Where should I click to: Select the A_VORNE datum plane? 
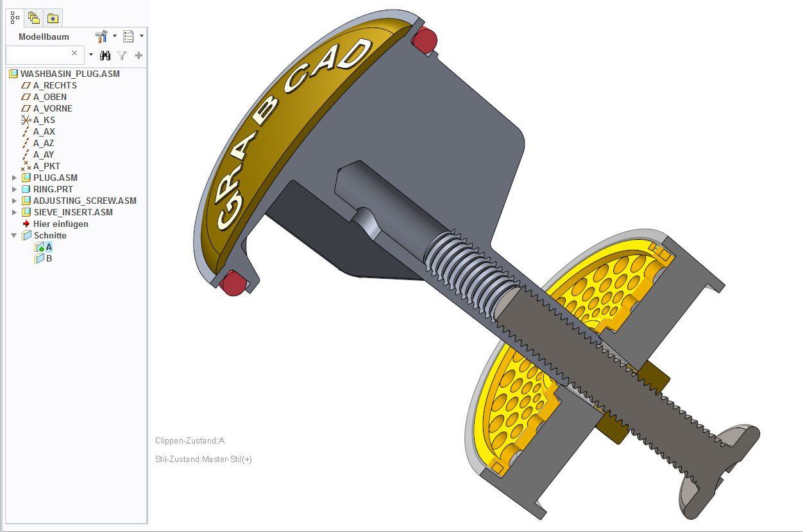[x=53, y=108]
